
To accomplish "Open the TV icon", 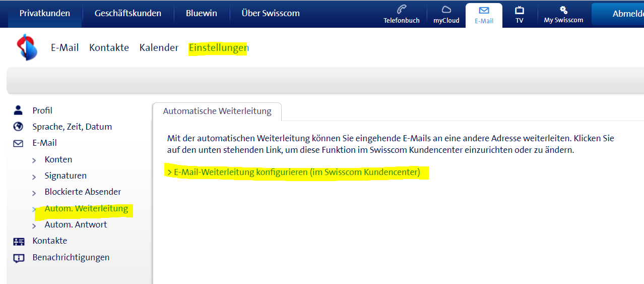I will [520, 10].
